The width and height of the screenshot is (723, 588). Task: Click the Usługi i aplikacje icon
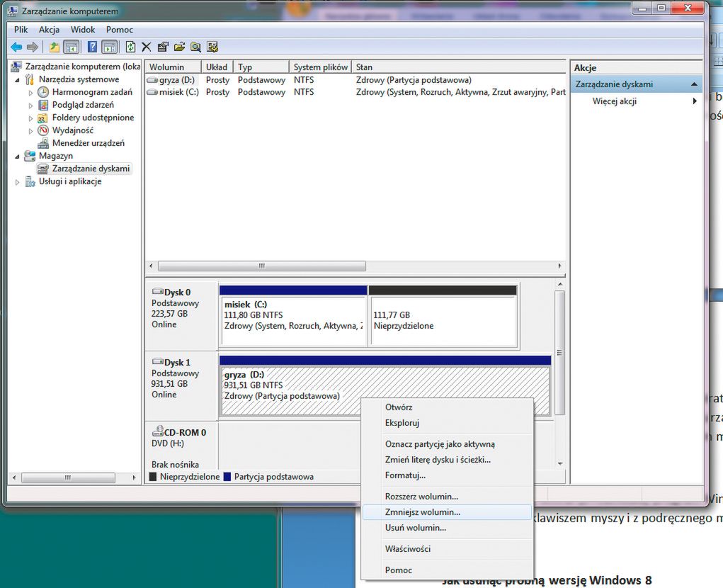30,181
